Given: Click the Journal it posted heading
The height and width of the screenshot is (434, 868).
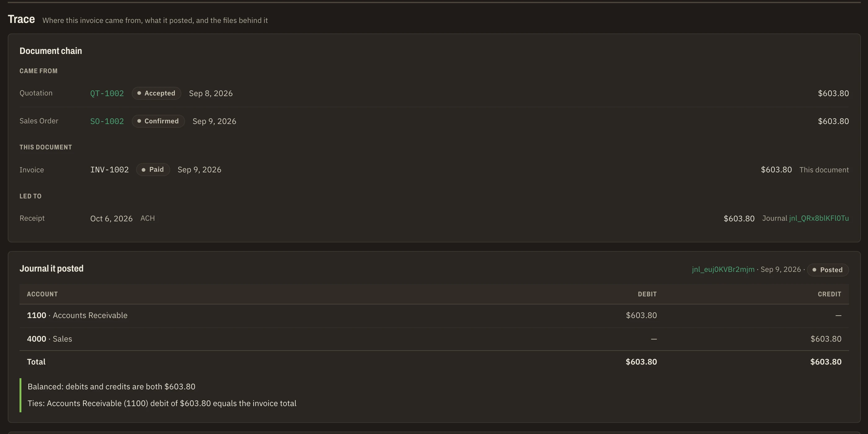Looking at the screenshot, I should 51,268.
